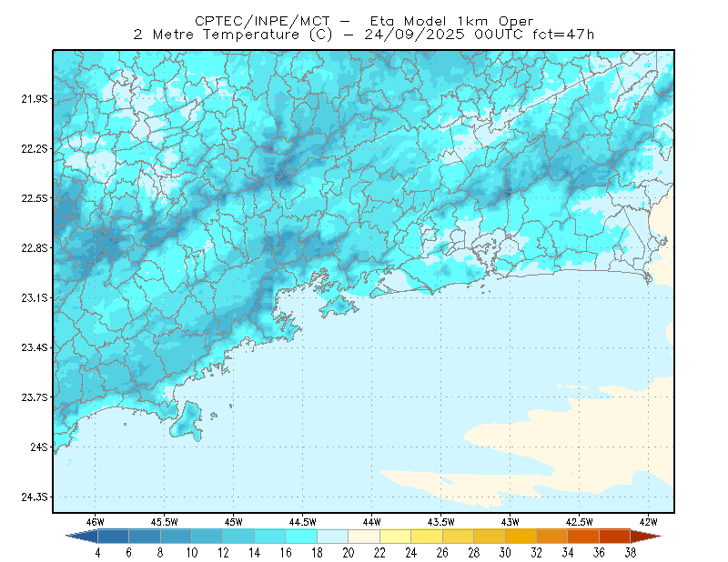Click the 20-22 degree cream colorbar swatch

point(364,537)
